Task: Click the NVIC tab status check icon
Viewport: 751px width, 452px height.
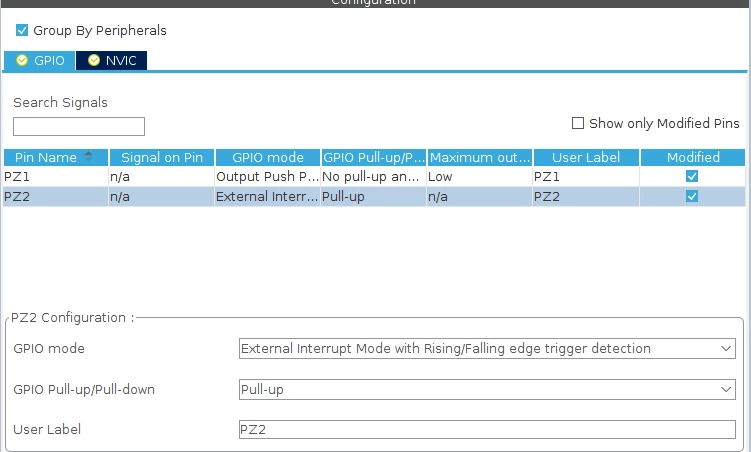Action: 94,60
